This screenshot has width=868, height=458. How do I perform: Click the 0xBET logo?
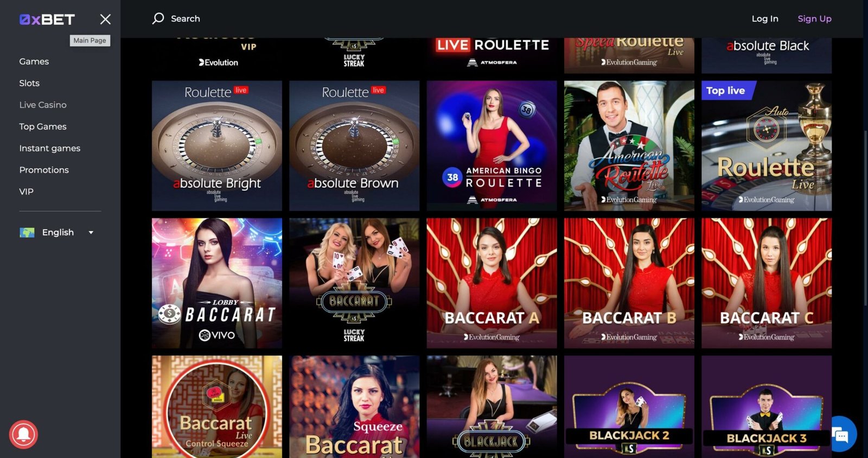point(47,20)
